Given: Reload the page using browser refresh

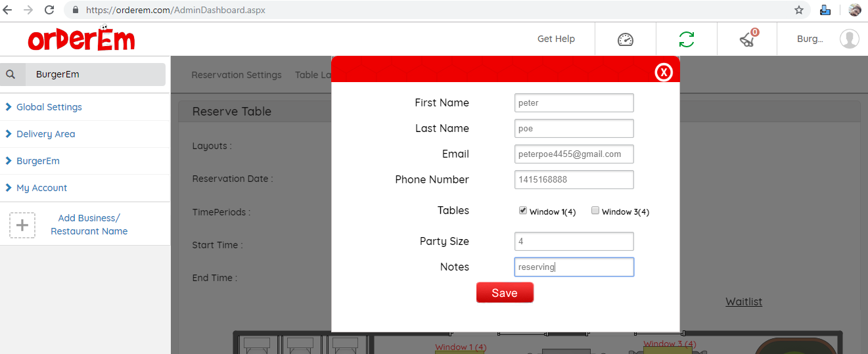Looking at the screenshot, I should click(x=49, y=10).
